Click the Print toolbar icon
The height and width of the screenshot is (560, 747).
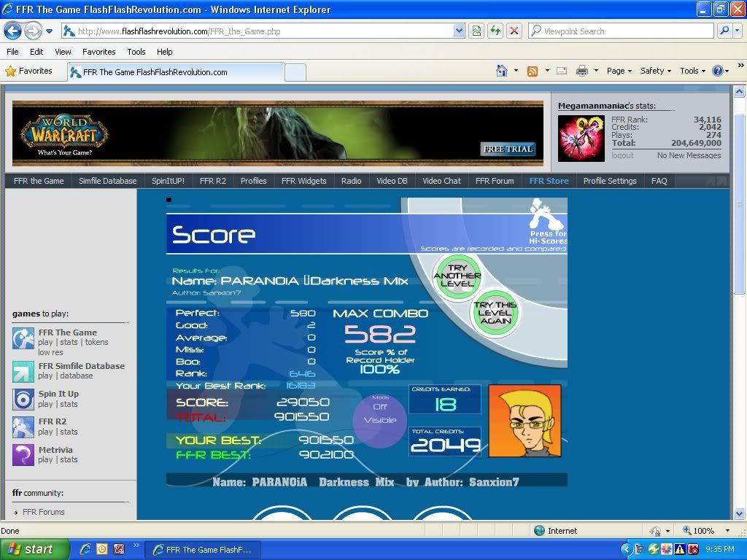tap(581, 71)
